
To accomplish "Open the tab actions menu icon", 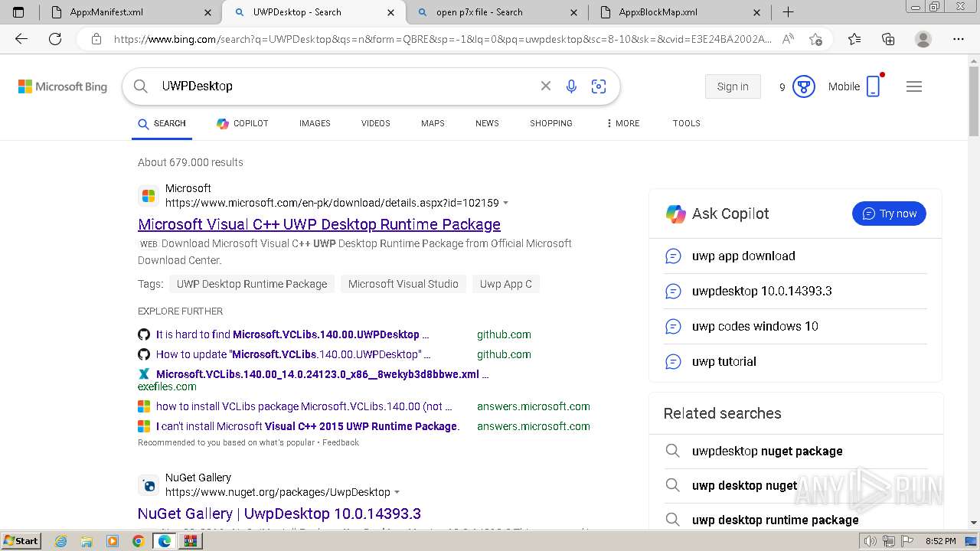I will (x=18, y=12).
